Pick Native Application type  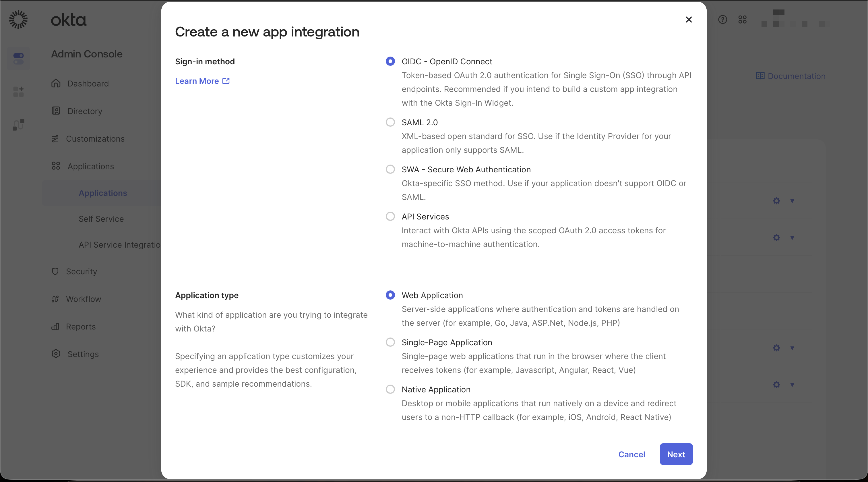coord(390,389)
